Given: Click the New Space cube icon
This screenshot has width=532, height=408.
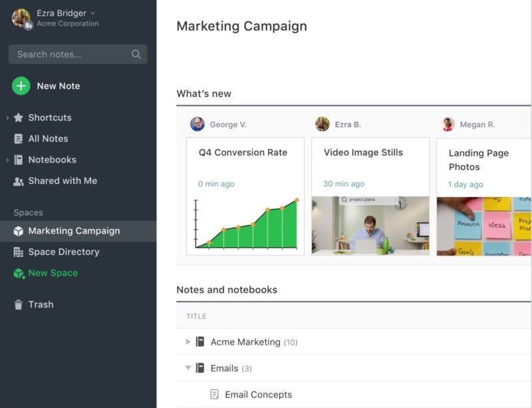Looking at the screenshot, I should click(19, 273).
